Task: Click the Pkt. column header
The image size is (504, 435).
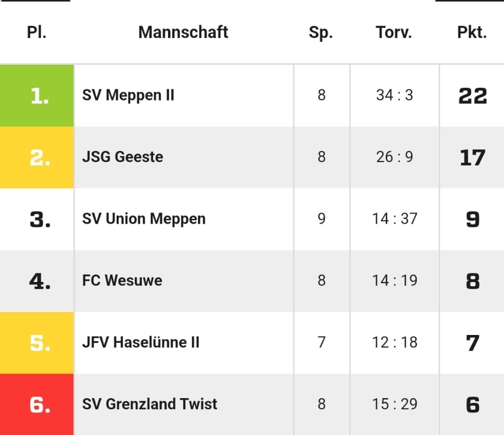Action: point(472,32)
